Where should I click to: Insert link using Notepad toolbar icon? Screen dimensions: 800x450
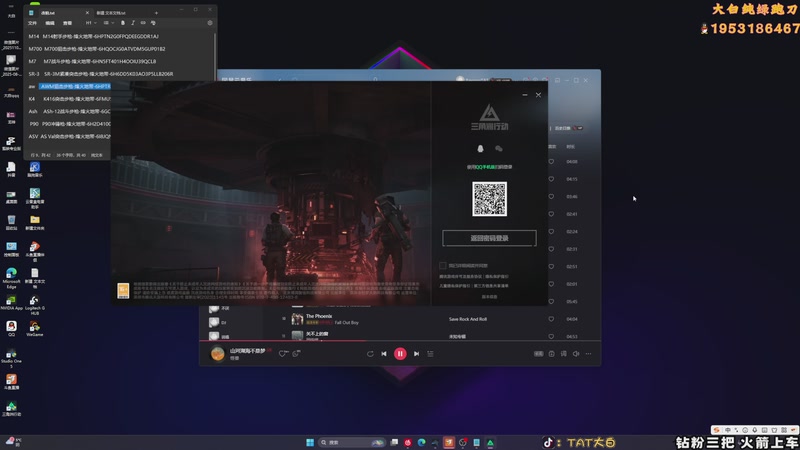coord(143,23)
